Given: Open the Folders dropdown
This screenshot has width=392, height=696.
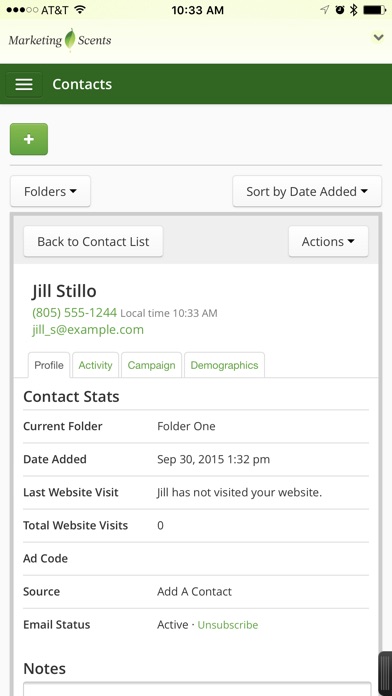Looking at the screenshot, I should [51, 191].
